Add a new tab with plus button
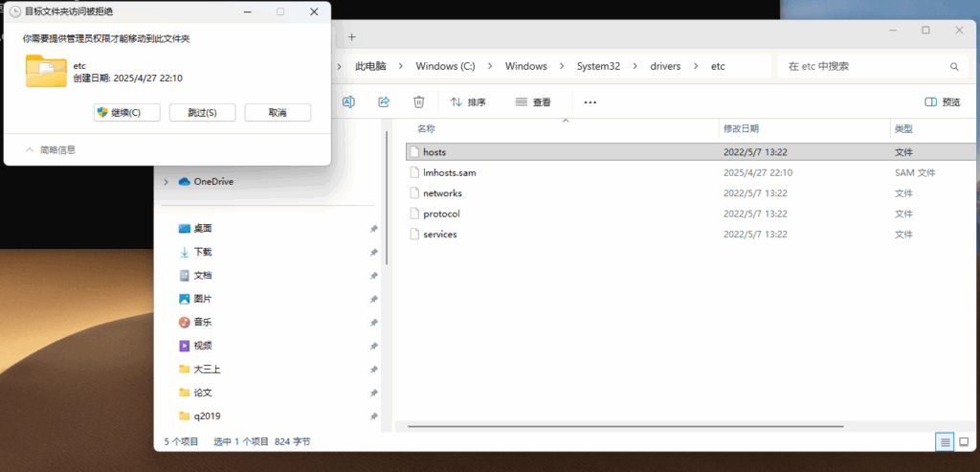The height and width of the screenshot is (472, 980). 351,36
